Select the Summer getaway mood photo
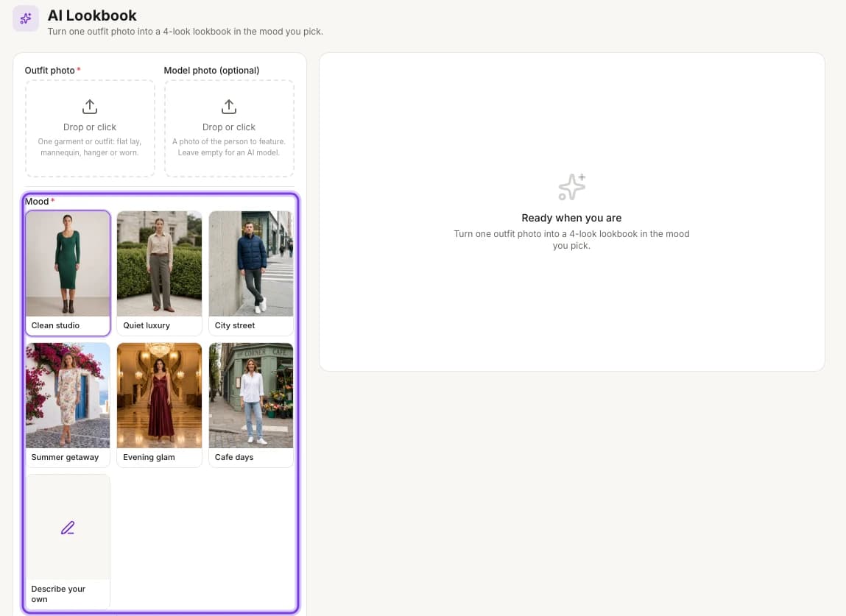This screenshot has height=616, width=846. (68, 395)
